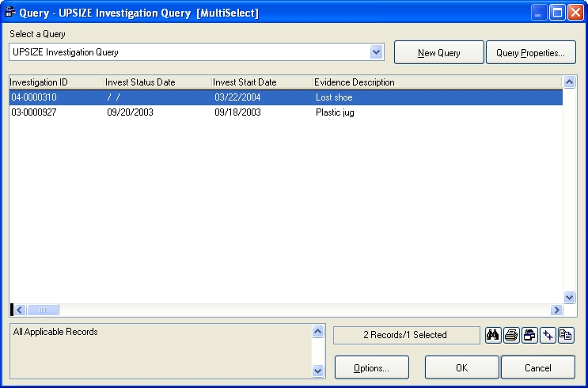Open Query Properties
Viewport: 588px width, 388px height.
pos(531,52)
